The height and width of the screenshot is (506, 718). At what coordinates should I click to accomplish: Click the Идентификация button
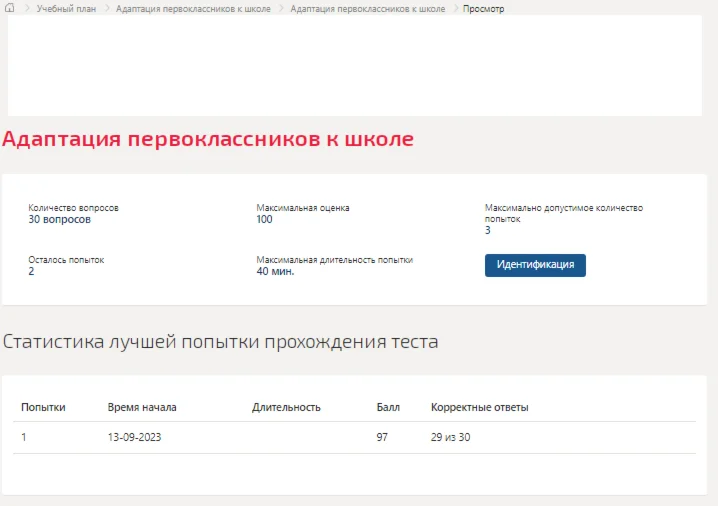[x=535, y=265]
